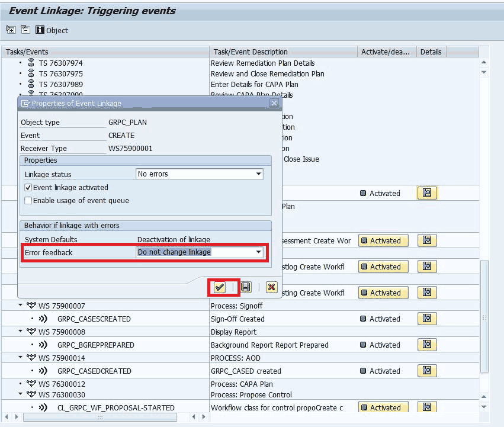Click the event icon beside GRPC_CASESCREATED
Viewport: 504px width, 427px height.
(x=43, y=319)
